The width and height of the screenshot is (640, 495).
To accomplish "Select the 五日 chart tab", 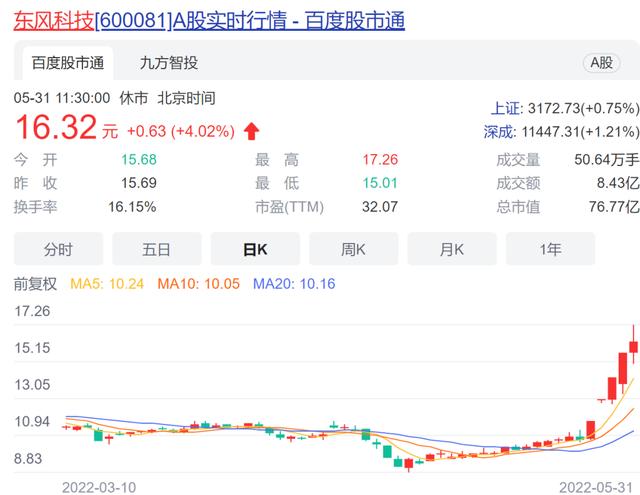I will point(157,249).
